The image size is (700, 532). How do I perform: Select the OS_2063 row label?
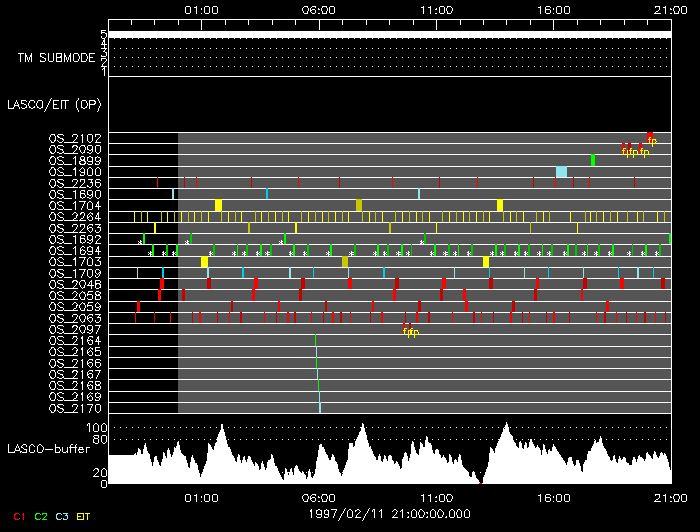point(74,318)
